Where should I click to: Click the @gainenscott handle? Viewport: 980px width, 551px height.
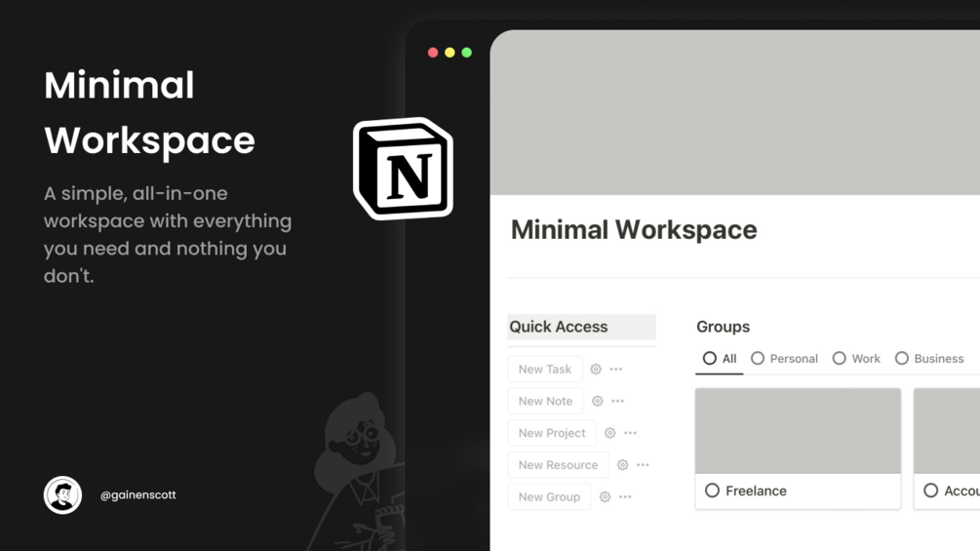point(138,494)
